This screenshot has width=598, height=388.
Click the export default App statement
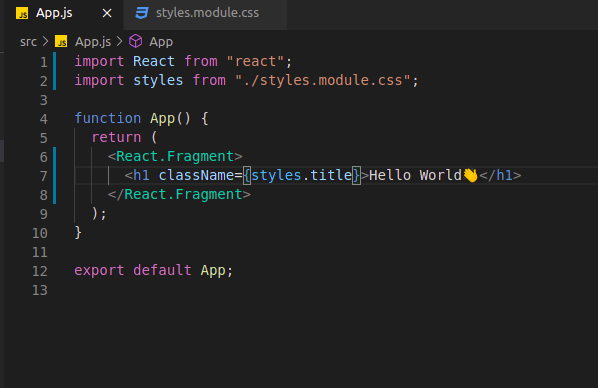pyautogui.click(x=153, y=270)
